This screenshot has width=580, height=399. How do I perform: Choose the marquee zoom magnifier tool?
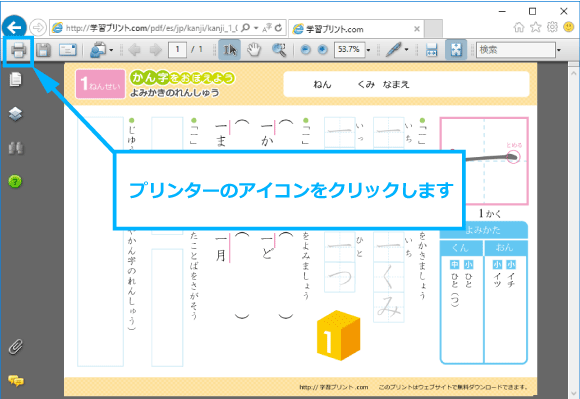click(x=279, y=50)
